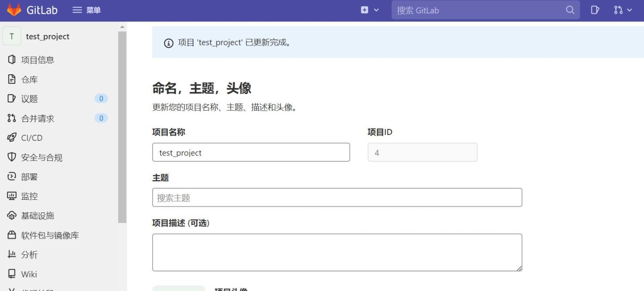644x291 pixels.
Task: Open 议题 via its sidebar icon
Action: [x=12, y=99]
